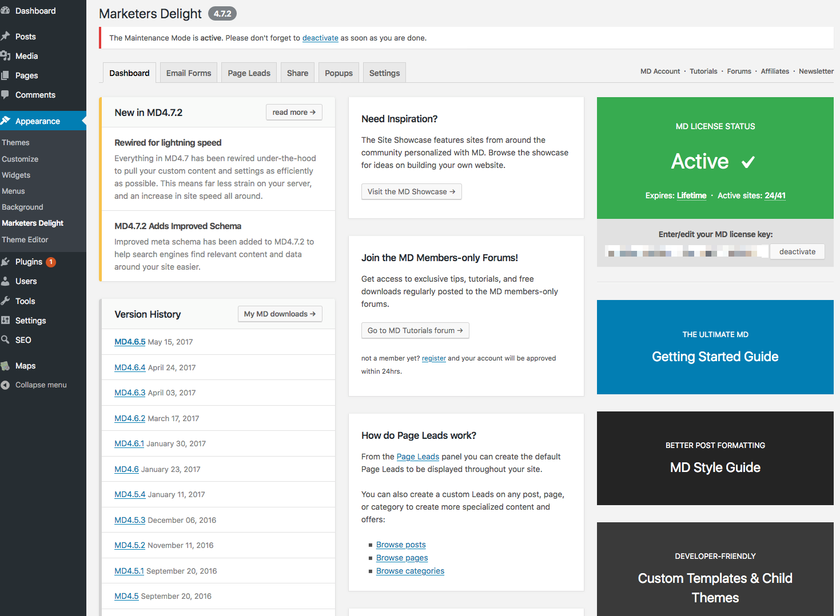840x616 pixels.
Task: Click the Plugins plug icon
Action: click(5, 262)
